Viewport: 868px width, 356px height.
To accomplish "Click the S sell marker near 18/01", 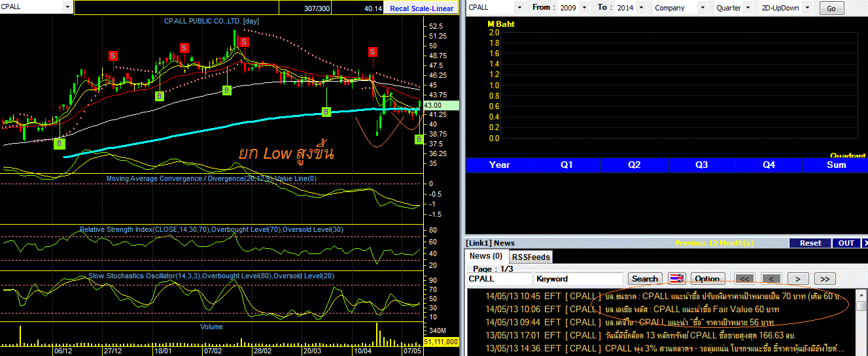I will [184, 48].
